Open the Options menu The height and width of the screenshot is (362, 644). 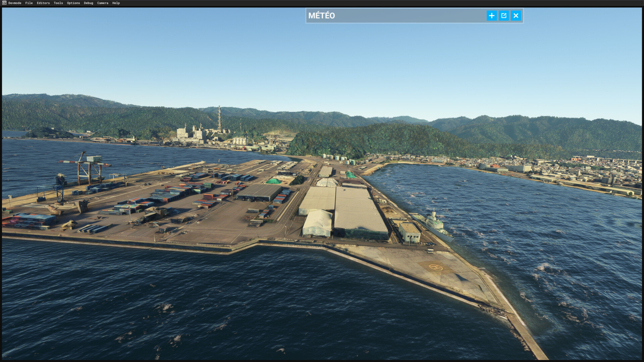(x=73, y=3)
